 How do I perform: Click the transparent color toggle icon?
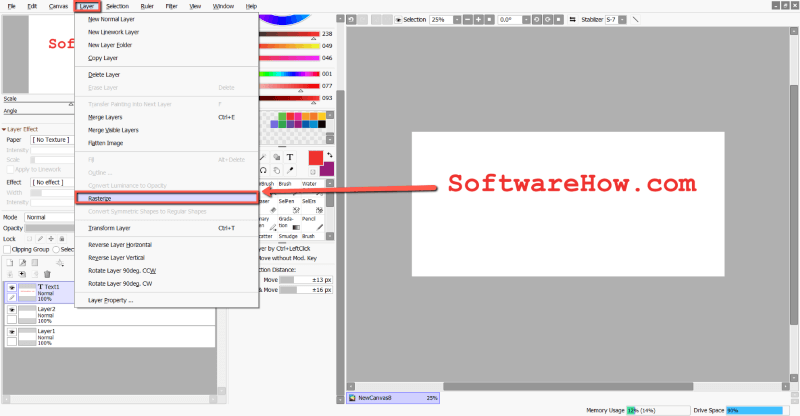coord(313,172)
